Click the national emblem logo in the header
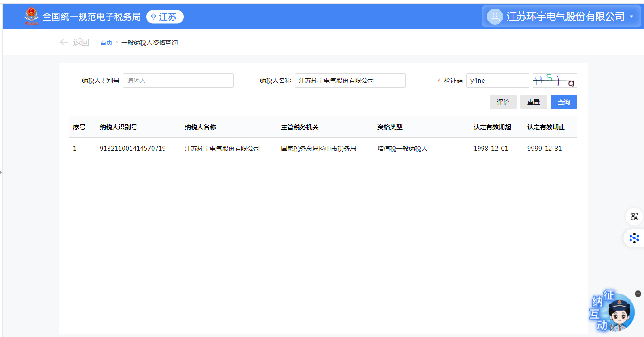Viewport: 644px width, 337px height. (31, 16)
